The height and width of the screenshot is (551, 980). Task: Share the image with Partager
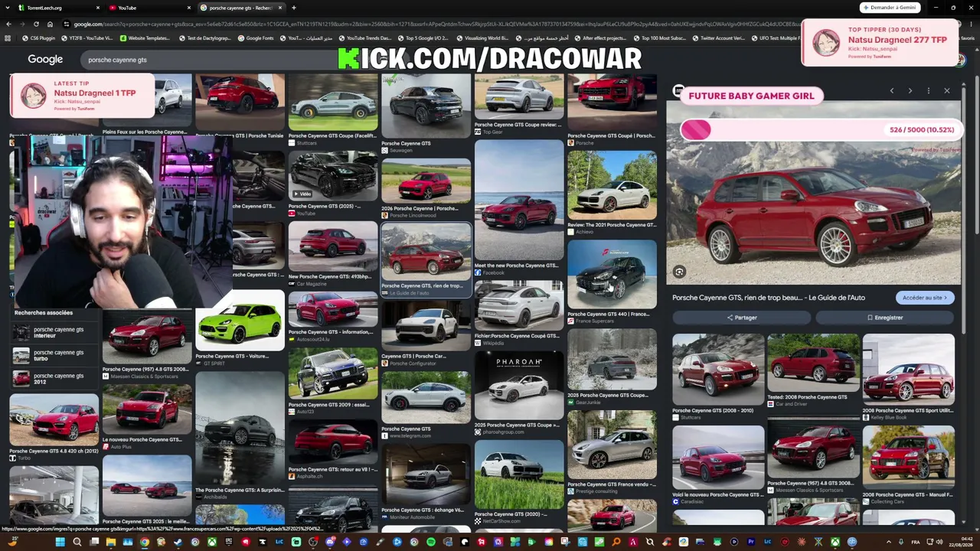[x=741, y=318]
